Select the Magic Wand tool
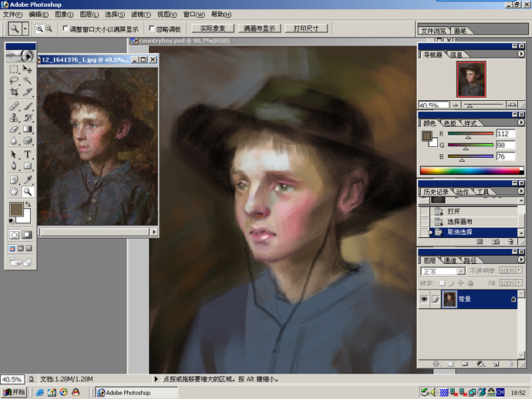532x399 pixels. click(x=28, y=80)
